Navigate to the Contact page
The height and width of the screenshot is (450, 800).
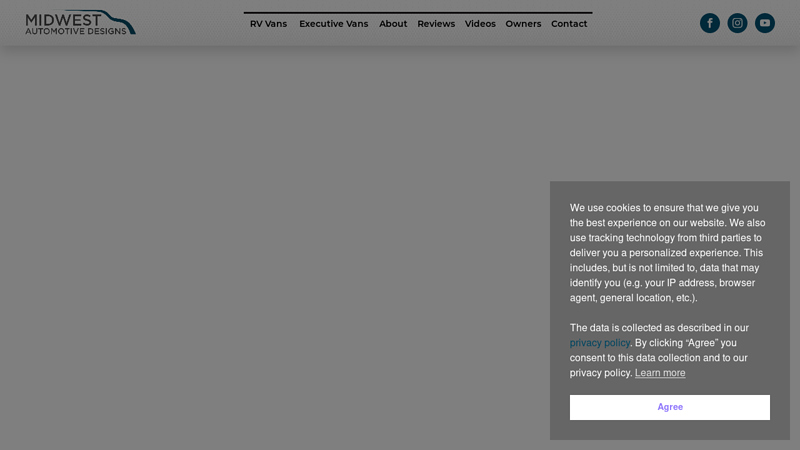pyautogui.click(x=569, y=24)
